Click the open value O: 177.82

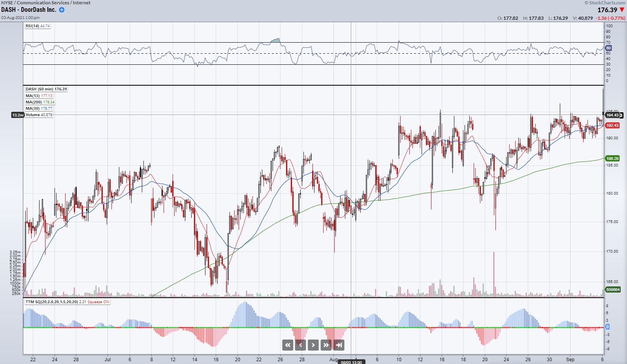click(508, 18)
